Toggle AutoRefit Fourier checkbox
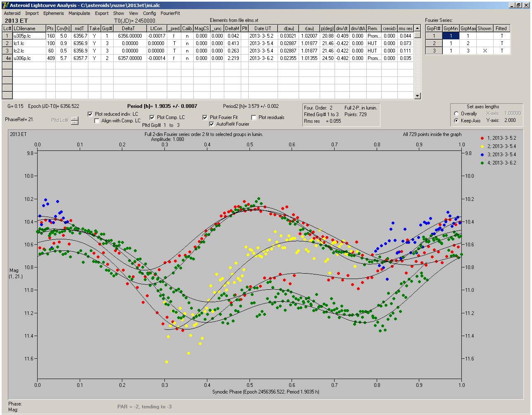 point(211,124)
